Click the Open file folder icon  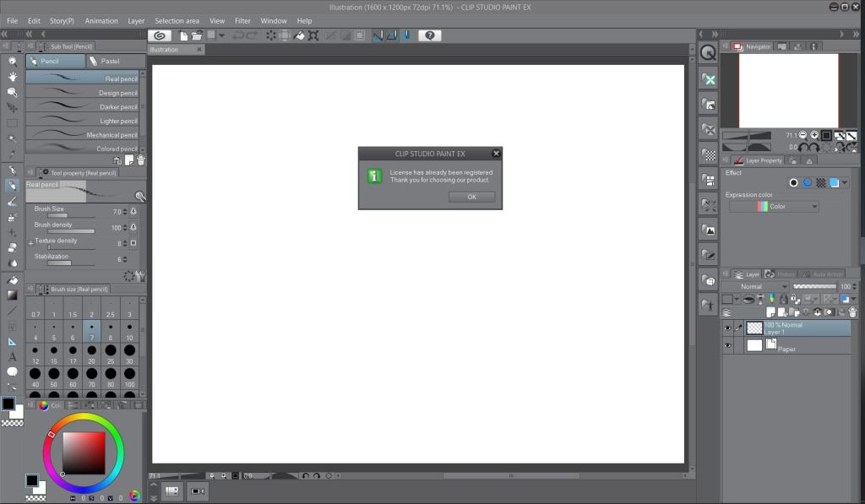[x=197, y=35]
